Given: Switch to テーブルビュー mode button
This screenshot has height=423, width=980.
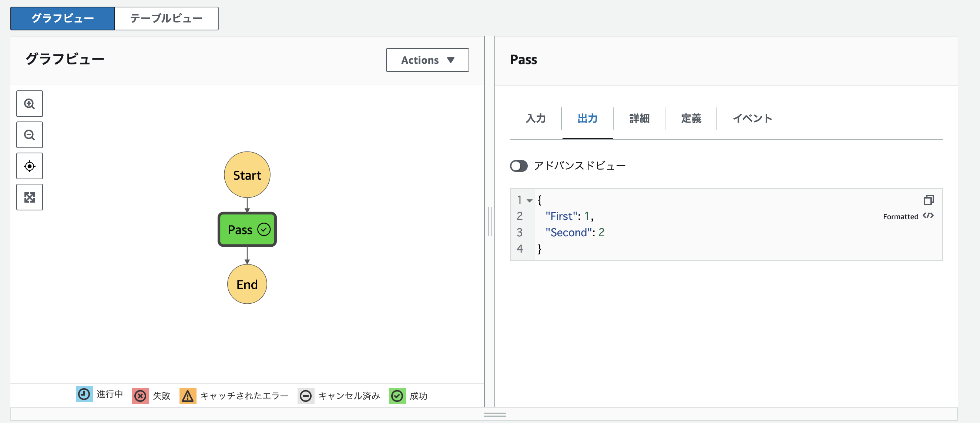Looking at the screenshot, I should tap(166, 18).
